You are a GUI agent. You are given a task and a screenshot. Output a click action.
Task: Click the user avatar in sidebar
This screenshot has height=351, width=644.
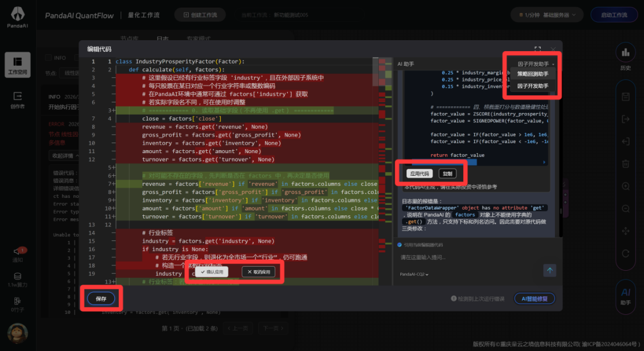coord(17,332)
